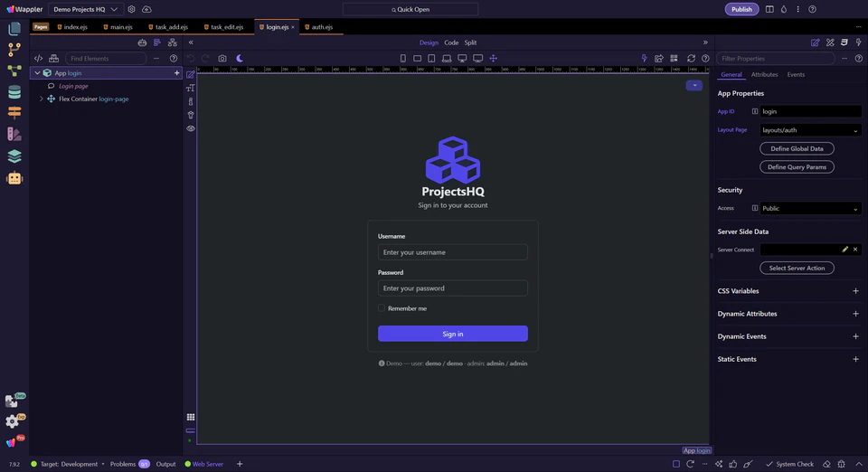Select the mobile phone viewport size
Viewport: 868px width, 472px height.
pos(403,59)
